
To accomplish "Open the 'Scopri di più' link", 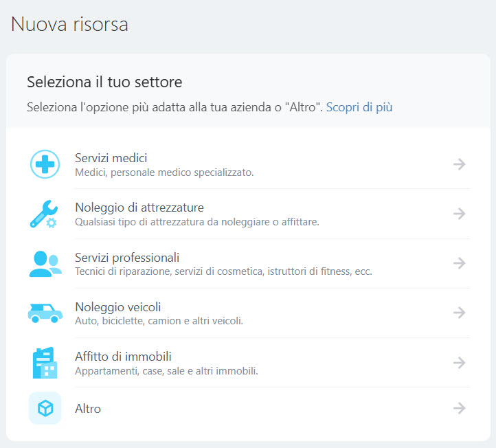I will point(359,107).
